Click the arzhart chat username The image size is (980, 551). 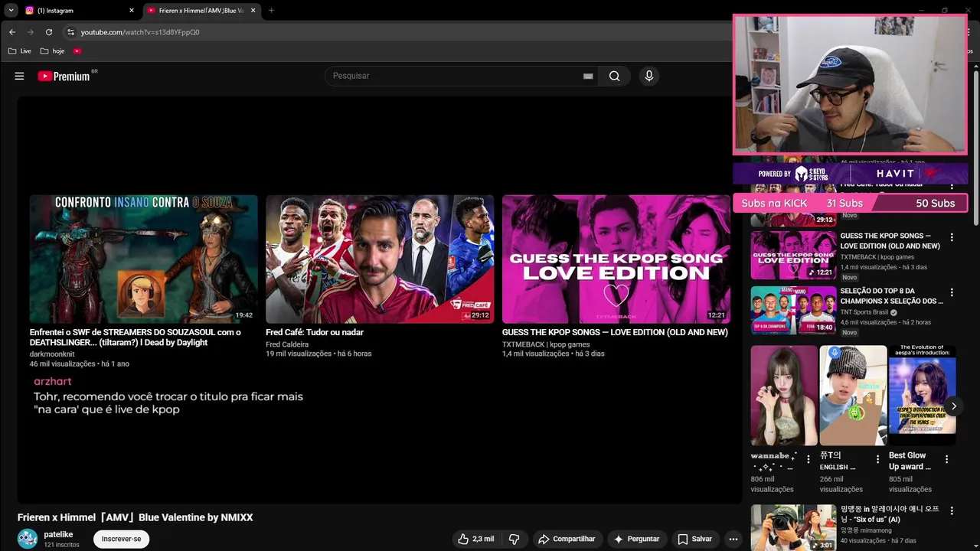tap(52, 381)
